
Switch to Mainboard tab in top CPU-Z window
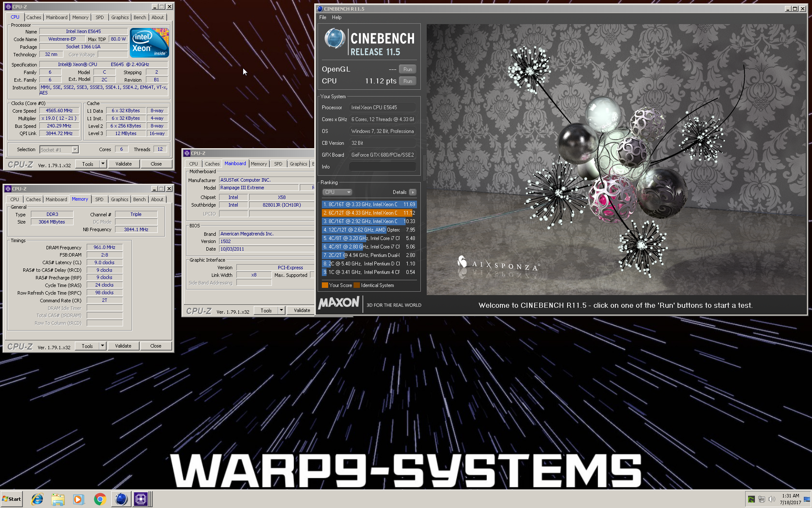57,17
